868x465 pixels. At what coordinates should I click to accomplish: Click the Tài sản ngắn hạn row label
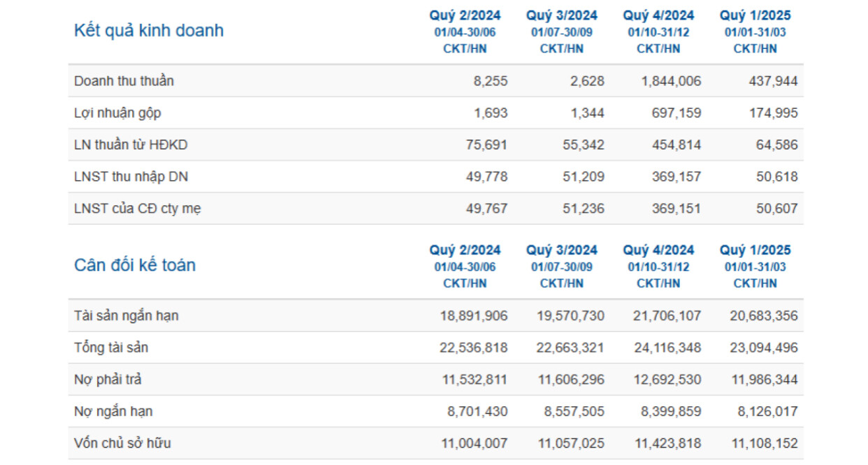point(126,316)
